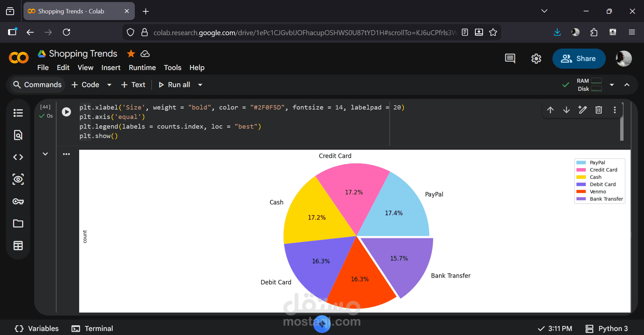The width and height of the screenshot is (644, 335).
Task: Open the Runtime menu
Action: [142, 68]
